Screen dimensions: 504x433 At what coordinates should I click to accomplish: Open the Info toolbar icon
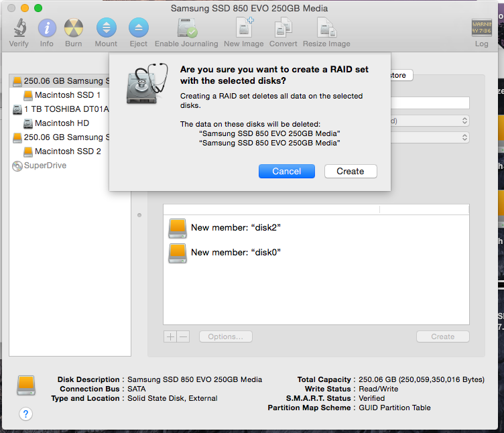tap(47, 27)
